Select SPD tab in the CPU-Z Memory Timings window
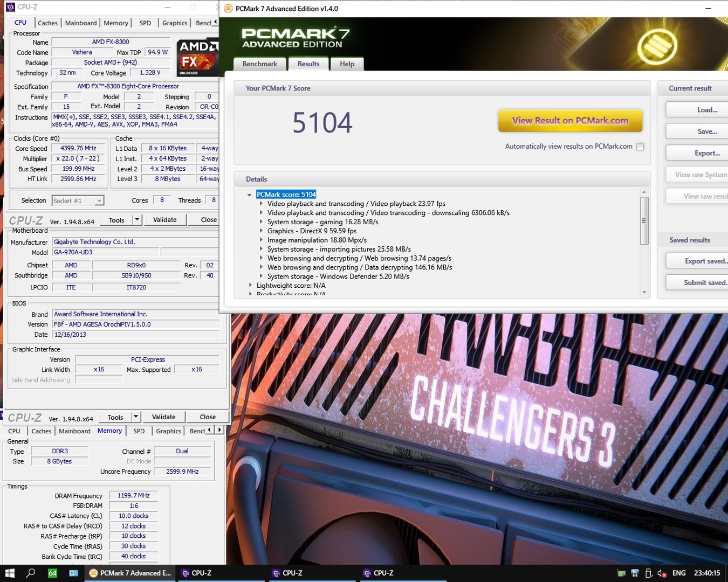The height and width of the screenshot is (582, 728). [x=139, y=431]
